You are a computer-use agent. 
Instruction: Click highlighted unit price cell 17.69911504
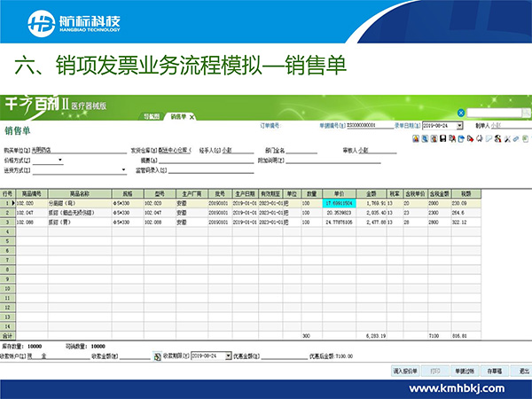point(339,203)
